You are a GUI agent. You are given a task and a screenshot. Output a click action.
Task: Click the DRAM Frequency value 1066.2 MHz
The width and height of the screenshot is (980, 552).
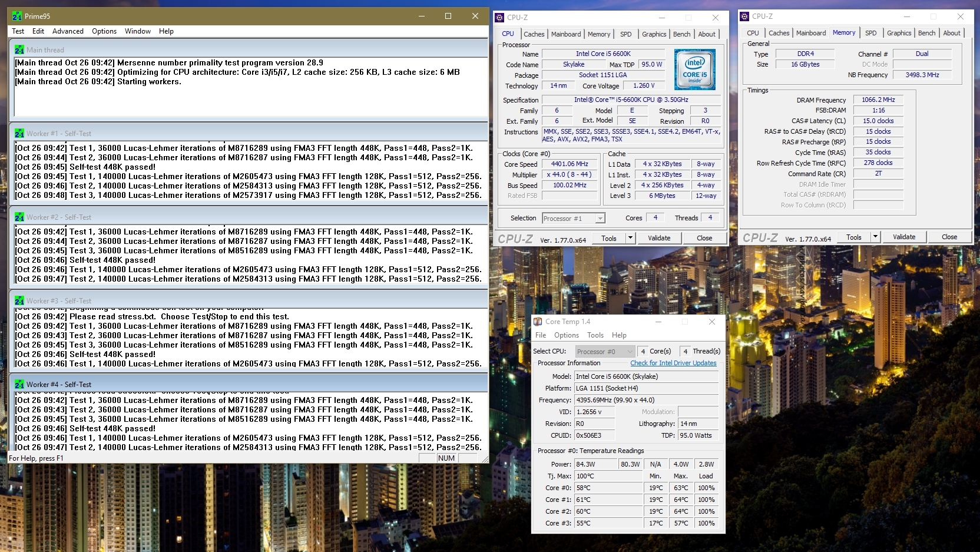tap(878, 100)
